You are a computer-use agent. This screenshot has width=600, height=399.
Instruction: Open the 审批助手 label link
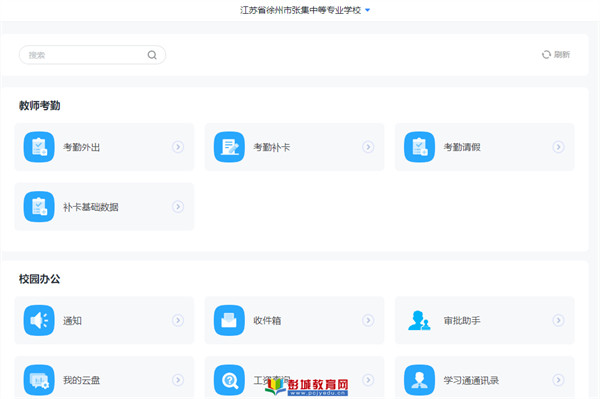point(462,321)
